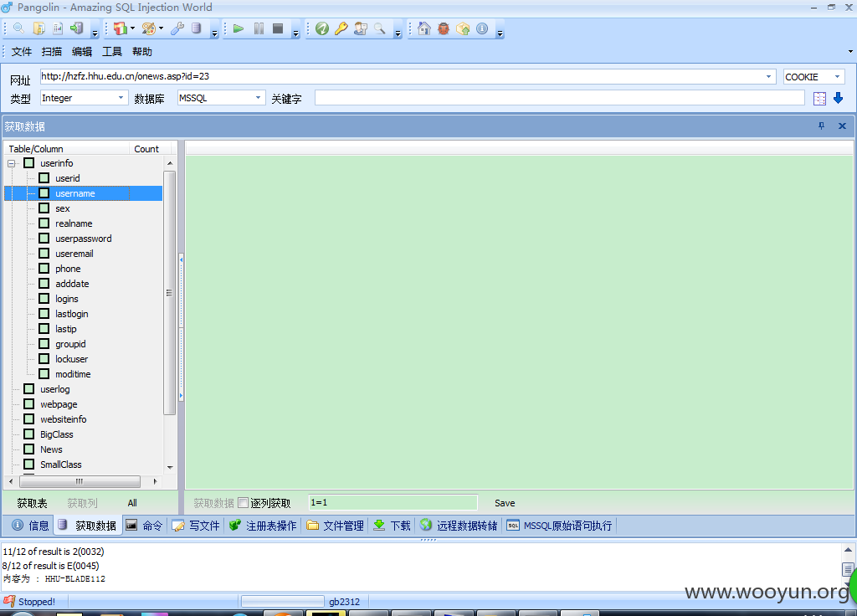Close the 获取数据 panel
The image size is (857, 616).
[x=842, y=126]
